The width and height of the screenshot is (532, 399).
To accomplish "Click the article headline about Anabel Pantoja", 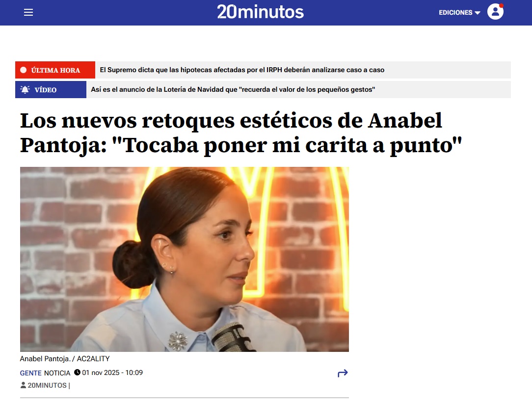I will click(241, 133).
